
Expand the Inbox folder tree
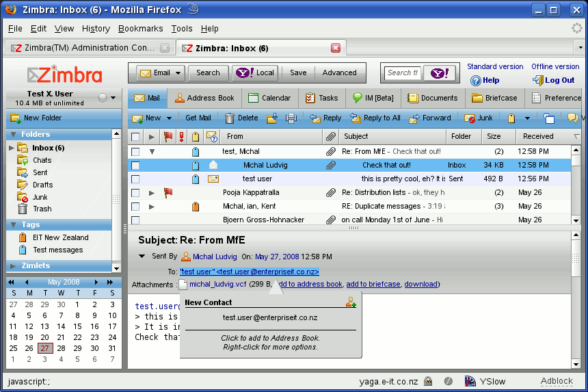coord(11,148)
